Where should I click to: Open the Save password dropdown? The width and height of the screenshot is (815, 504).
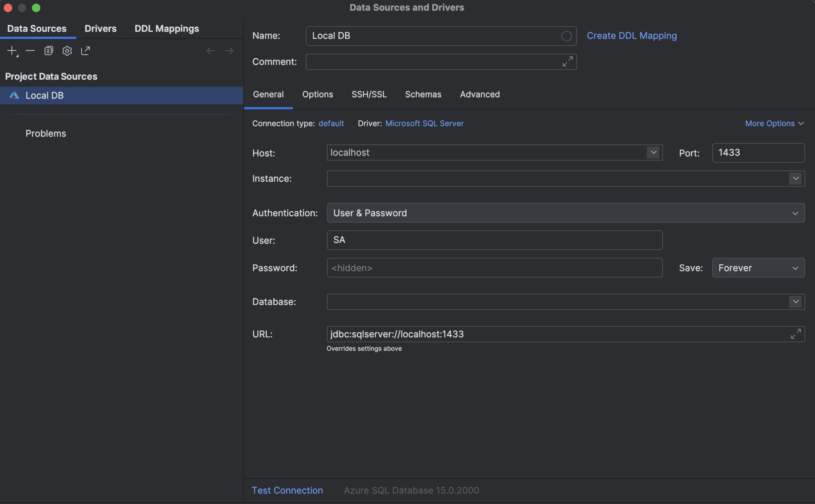tap(758, 268)
